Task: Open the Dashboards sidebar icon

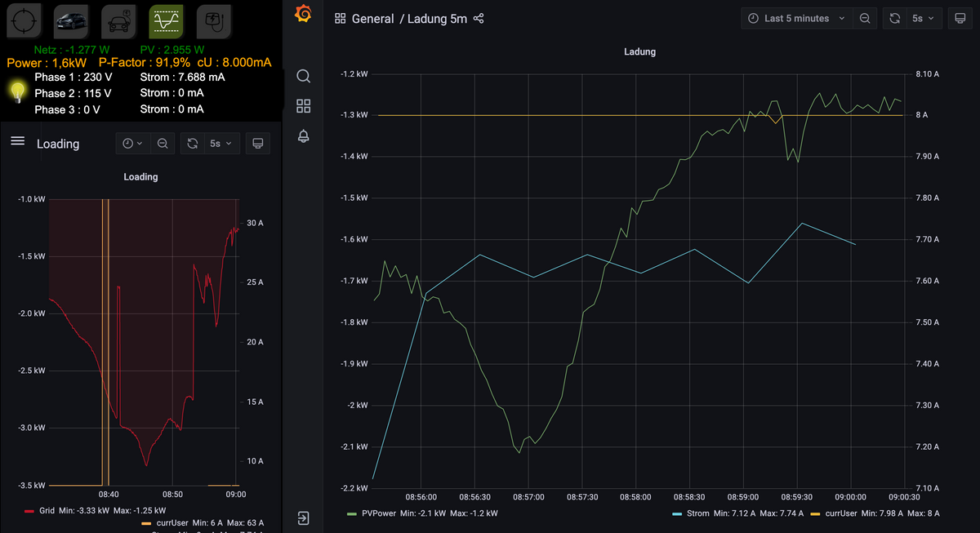Action: click(x=303, y=105)
